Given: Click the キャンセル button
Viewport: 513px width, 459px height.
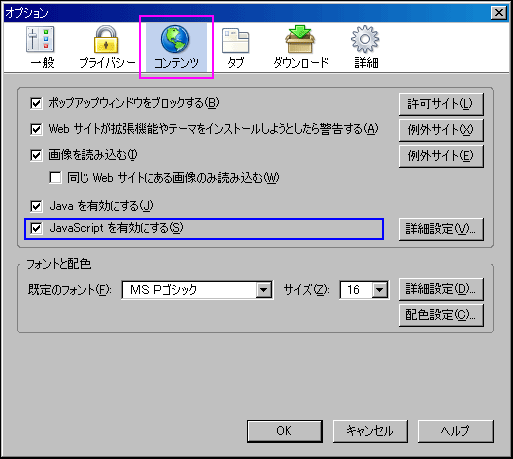Looking at the screenshot, I should point(370,431).
